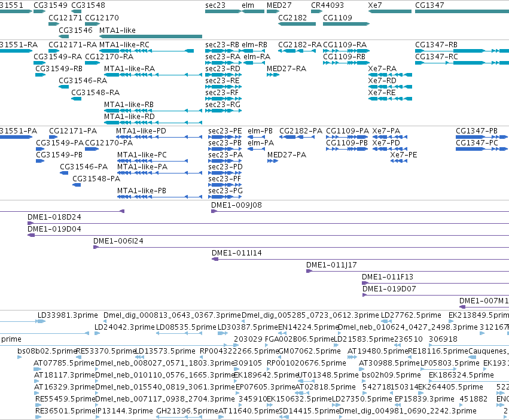Image resolution: width=509 pixels, height=420 pixels.
Task: Select the CG31549 gene glyph
Action: point(39,11)
